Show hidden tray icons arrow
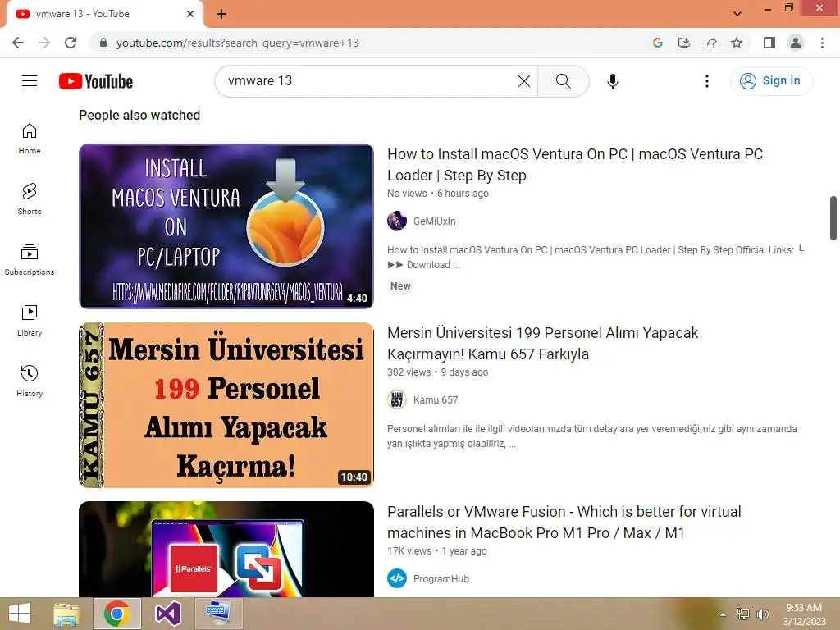The image size is (840, 630). [723, 614]
